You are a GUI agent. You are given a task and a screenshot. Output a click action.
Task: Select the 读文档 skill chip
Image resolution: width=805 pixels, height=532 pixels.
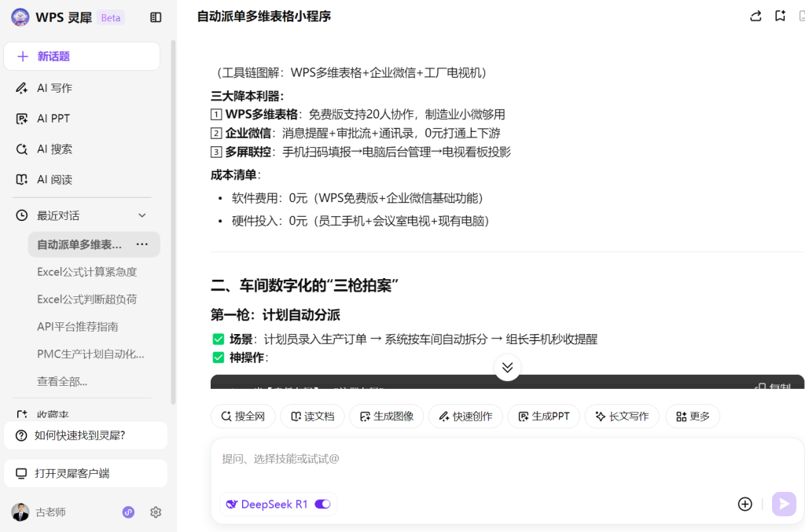(312, 416)
